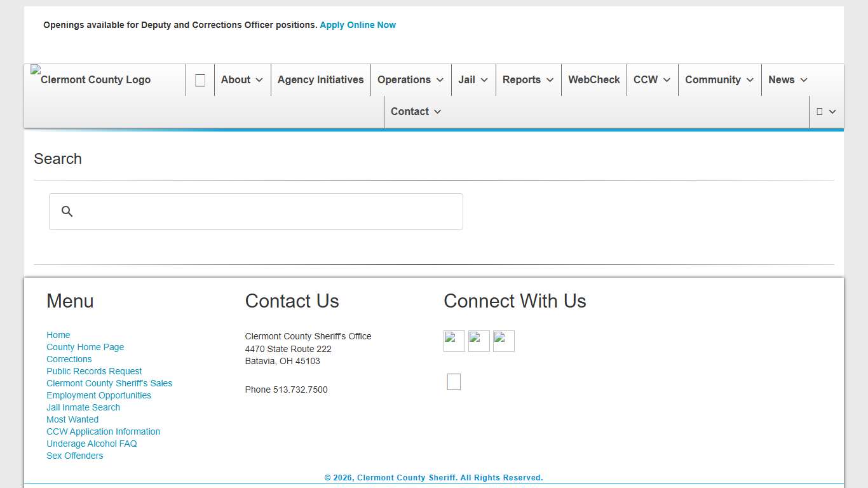The image size is (868, 488).
Task: Click the magnifying glass search icon
Action: (67, 212)
